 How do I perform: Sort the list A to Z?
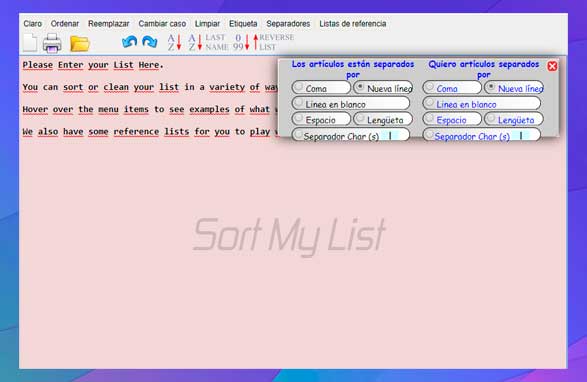pos(174,42)
